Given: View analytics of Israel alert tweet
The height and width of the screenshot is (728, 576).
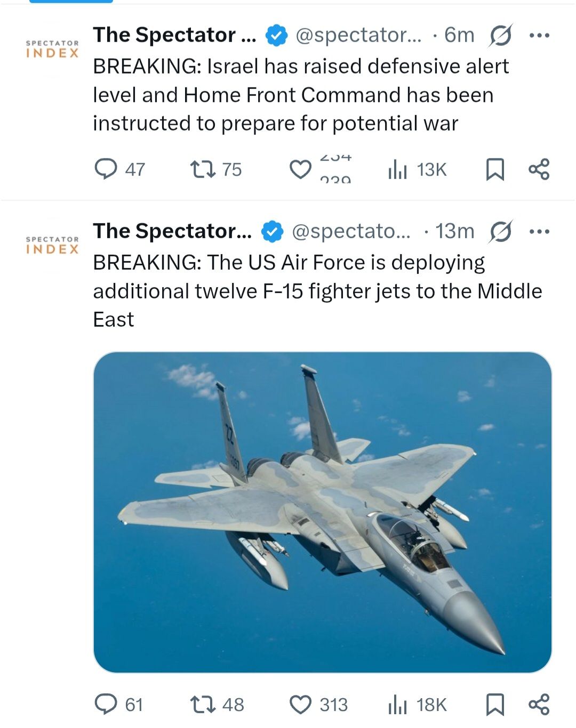Looking at the screenshot, I should click(x=397, y=169).
